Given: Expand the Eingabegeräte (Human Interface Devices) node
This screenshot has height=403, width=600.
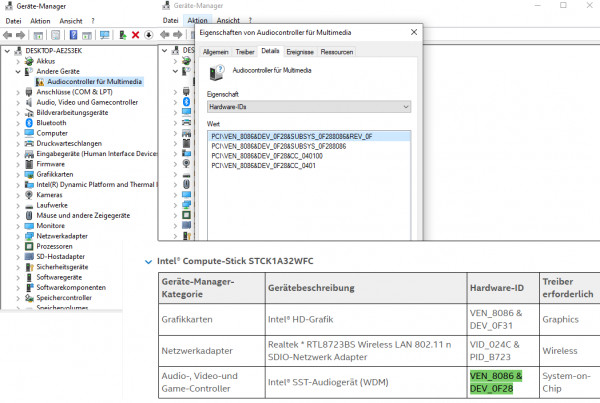Looking at the screenshot, I should coord(18,154).
